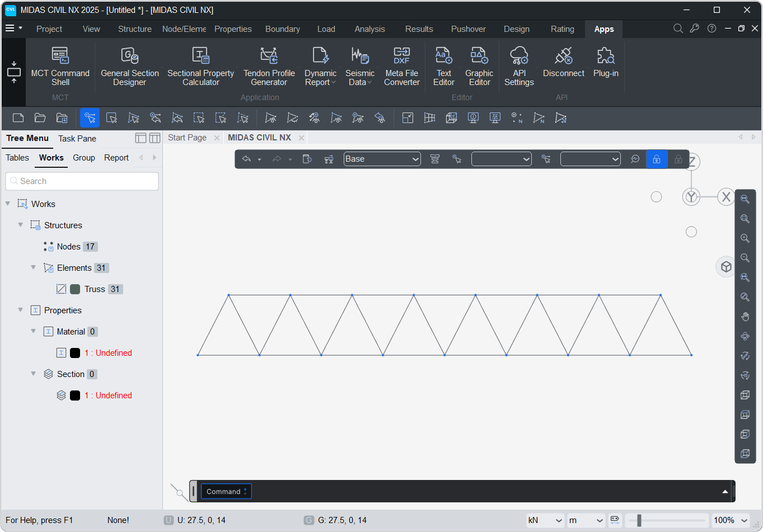The image size is (763, 532).
Task: Click the isometric view cube button
Action: click(x=726, y=267)
